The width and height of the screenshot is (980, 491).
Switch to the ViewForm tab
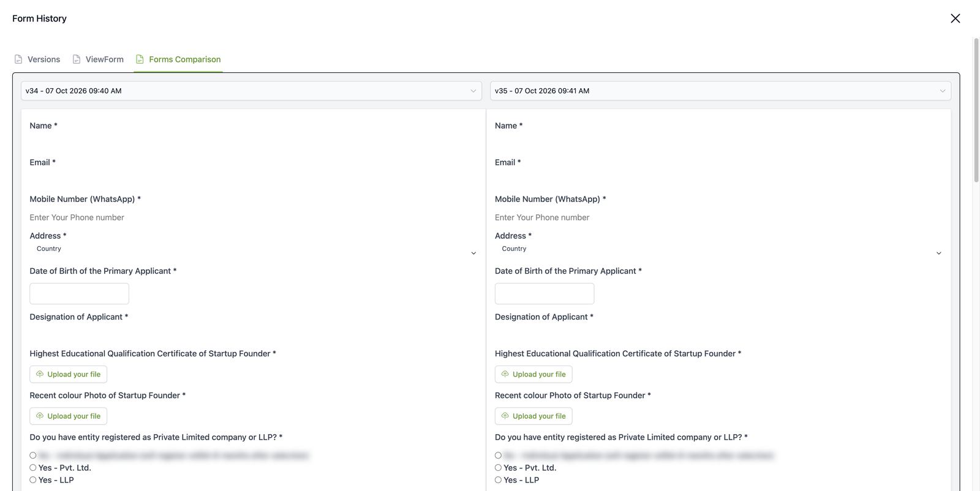(98, 59)
